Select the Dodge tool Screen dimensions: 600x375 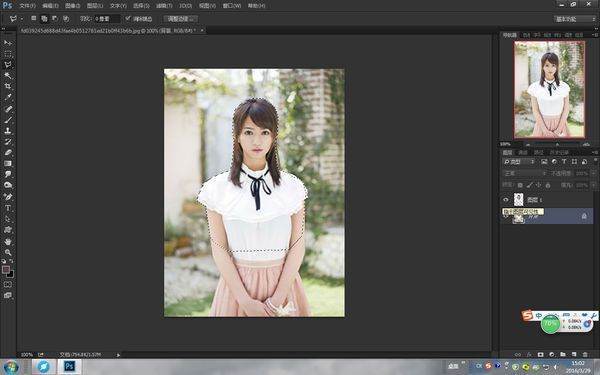pos(8,185)
